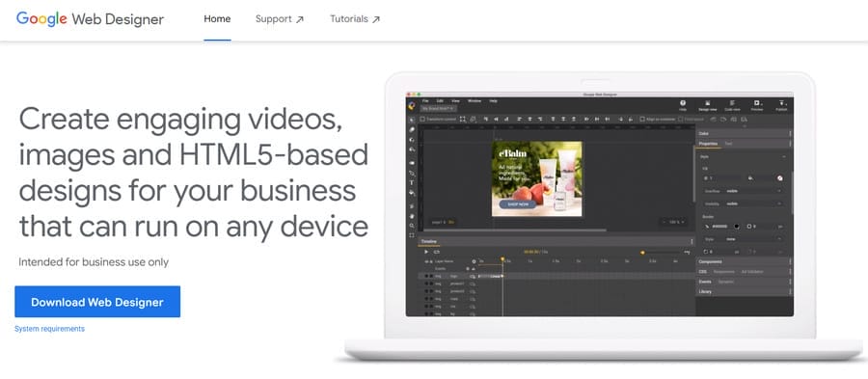Select the Text tool T icon

point(411,182)
